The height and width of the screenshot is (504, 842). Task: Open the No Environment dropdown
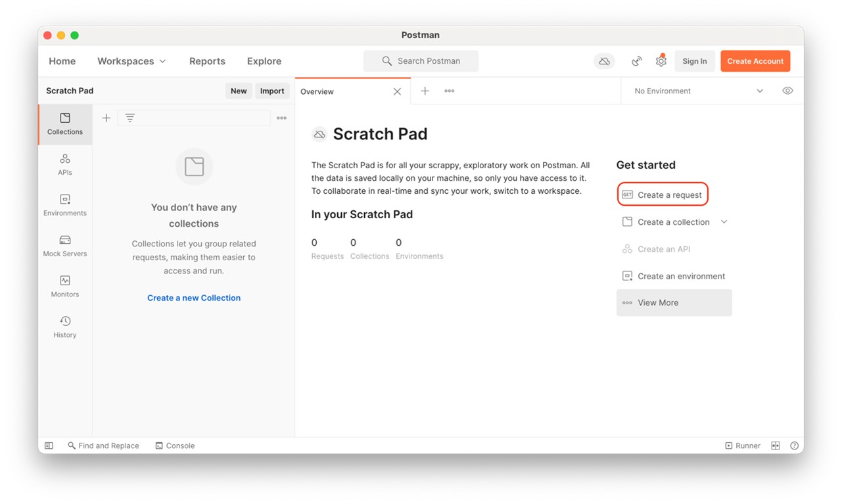(x=698, y=91)
